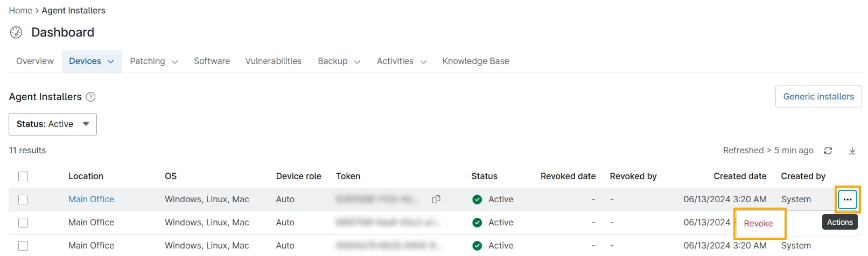Expand the Patching tab dropdown
The image size is (868, 256).
pos(174,62)
